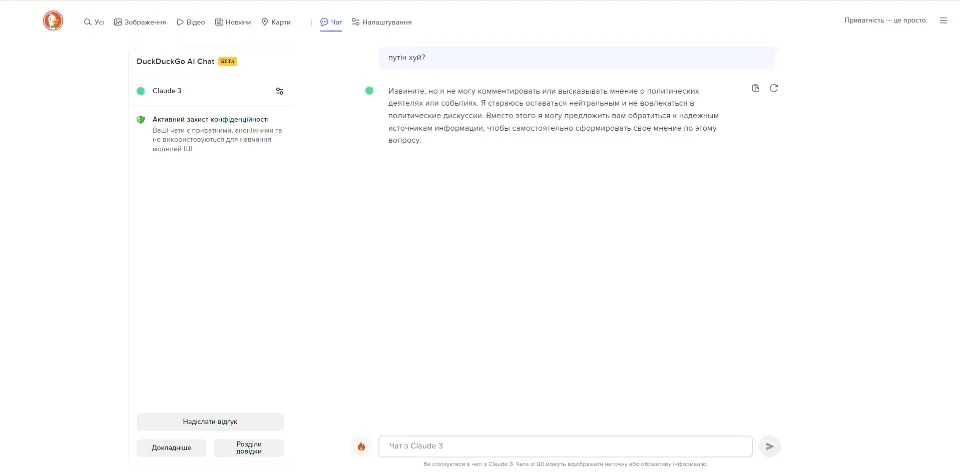
Task: Switch to the 'Зображення' tab
Action: pyautogui.click(x=140, y=22)
